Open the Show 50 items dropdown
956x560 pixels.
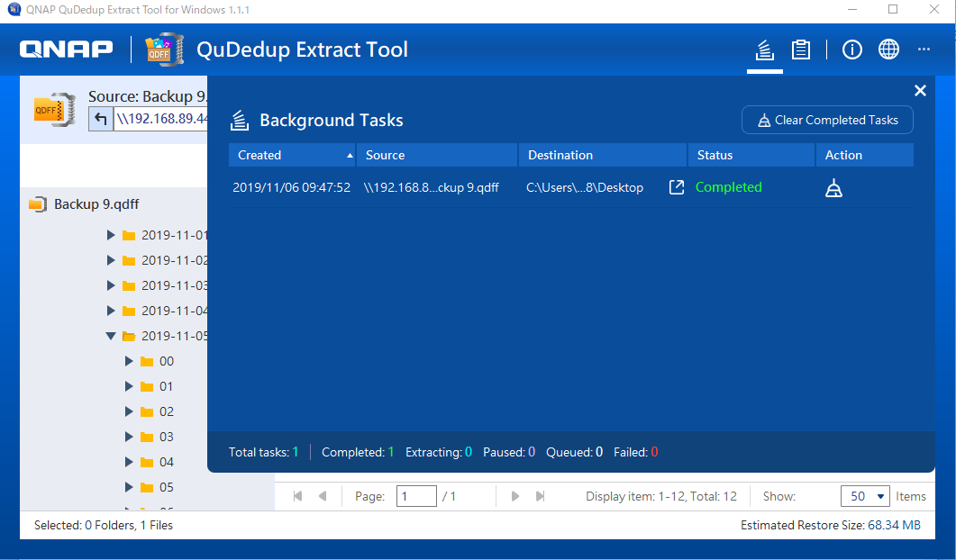click(865, 496)
